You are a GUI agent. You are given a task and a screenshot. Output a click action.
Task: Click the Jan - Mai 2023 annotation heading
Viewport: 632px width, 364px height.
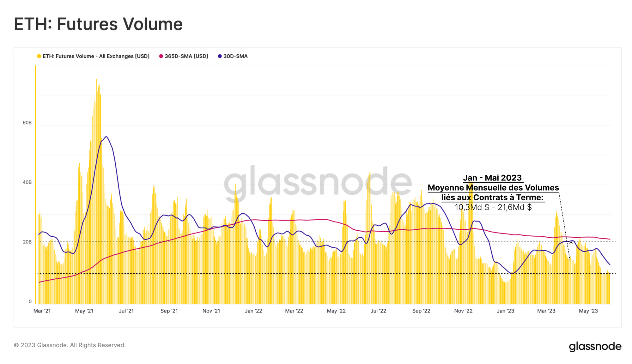coord(492,178)
